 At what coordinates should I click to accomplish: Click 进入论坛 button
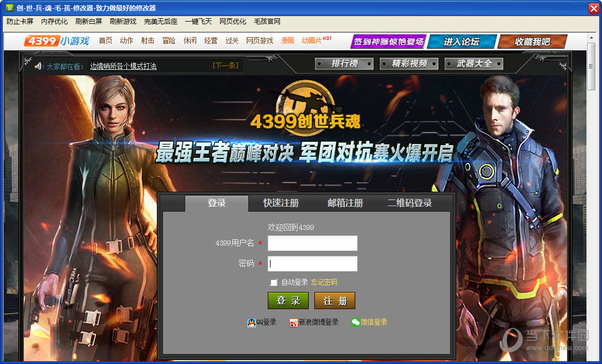(x=462, y=42)
